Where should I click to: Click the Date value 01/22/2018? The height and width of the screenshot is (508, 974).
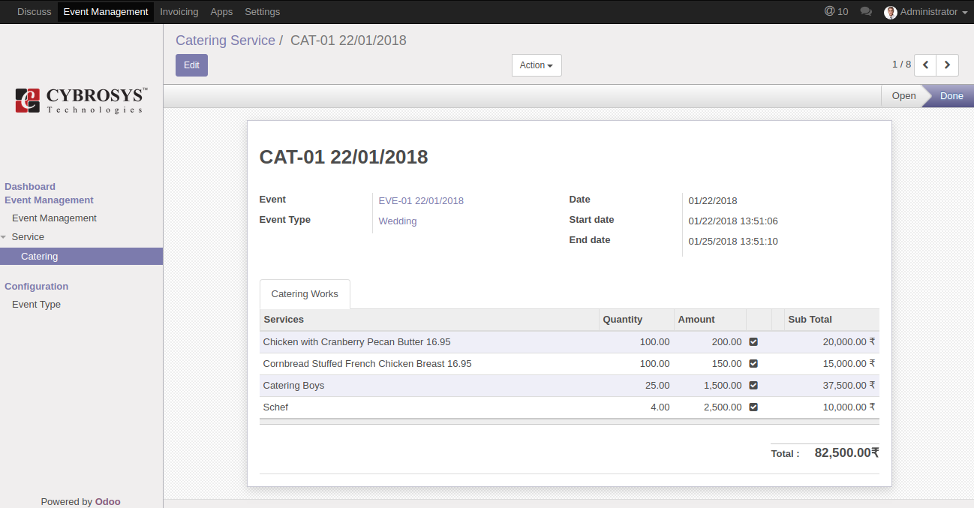(712, 201)
